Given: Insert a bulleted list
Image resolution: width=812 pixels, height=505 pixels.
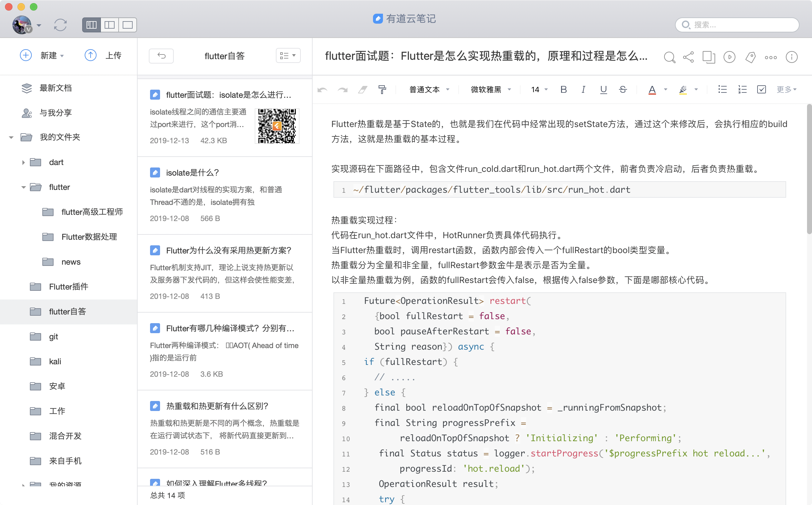Looking at the screenshot, I should (722, 89).
